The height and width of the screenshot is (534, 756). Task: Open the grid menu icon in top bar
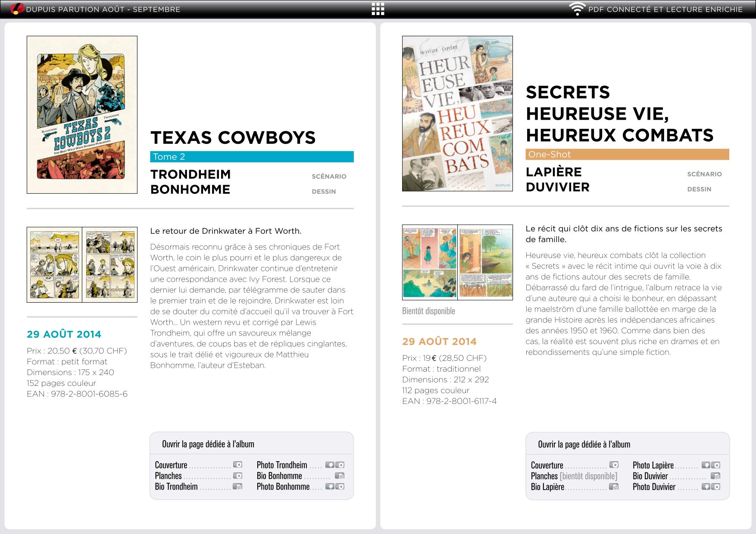[x=378, y=9]
